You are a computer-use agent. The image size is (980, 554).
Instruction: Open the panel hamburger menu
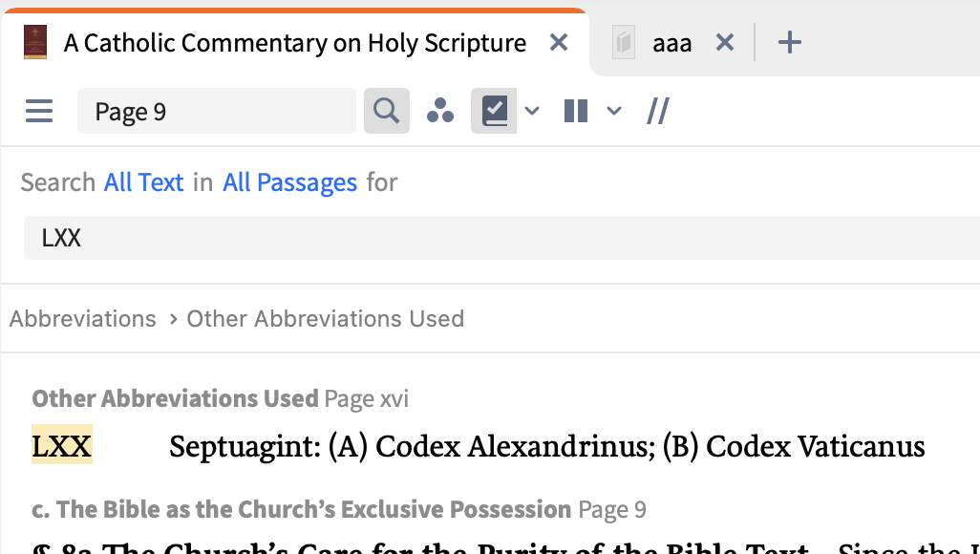coord(39,112)
